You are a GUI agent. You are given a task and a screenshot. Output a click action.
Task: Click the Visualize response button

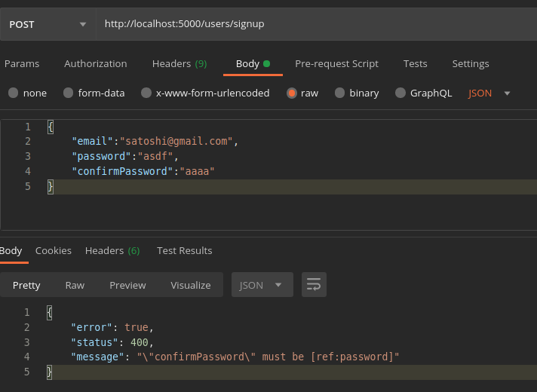pyautogui.click(x=191, y=285)
